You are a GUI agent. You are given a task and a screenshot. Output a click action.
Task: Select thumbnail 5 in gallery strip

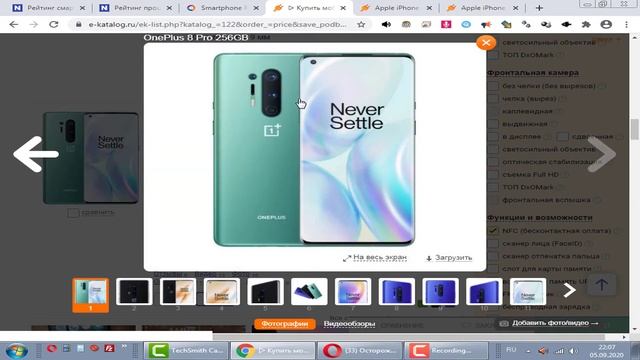(x=265, y=291)
